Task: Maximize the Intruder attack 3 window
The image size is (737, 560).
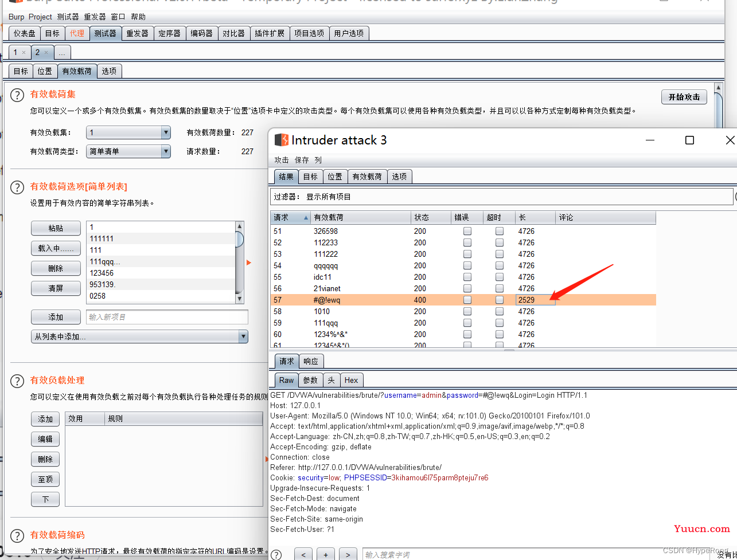Action: point(690,140)
